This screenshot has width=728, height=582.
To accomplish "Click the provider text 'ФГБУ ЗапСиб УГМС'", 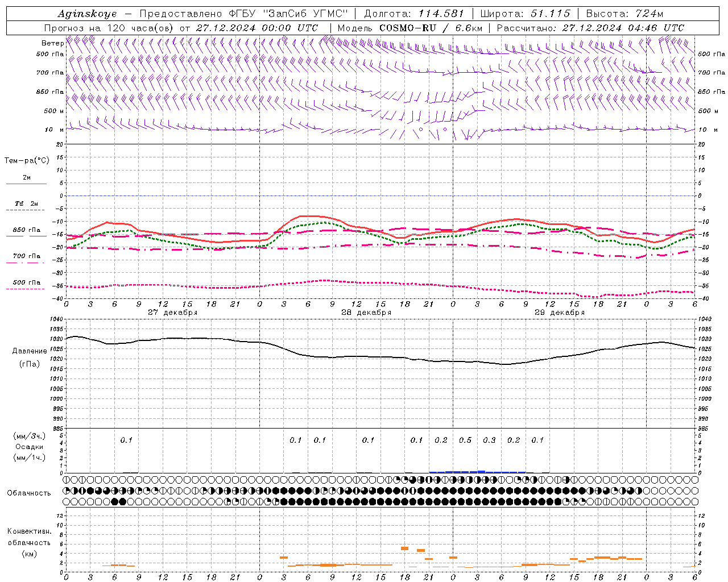I will (x=288, y=14).
